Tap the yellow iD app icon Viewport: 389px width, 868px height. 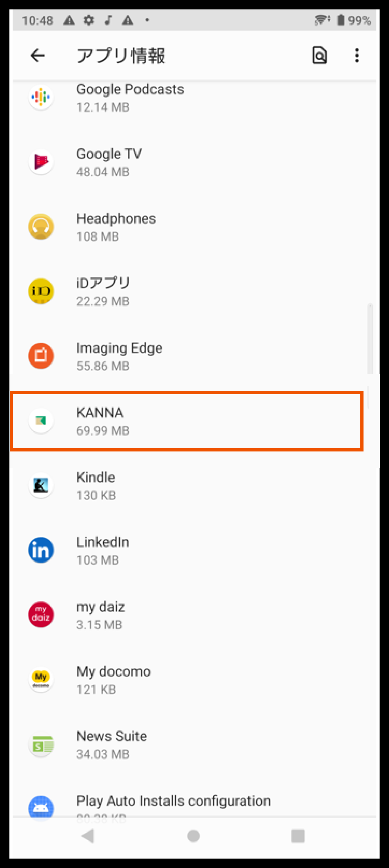(x=41, y=292)
